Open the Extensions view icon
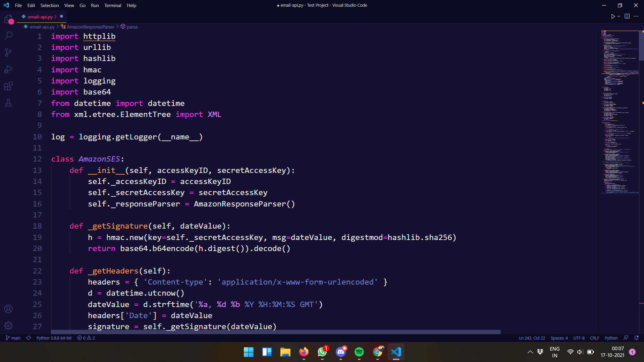The image size is (644, 362). (8, 86)
